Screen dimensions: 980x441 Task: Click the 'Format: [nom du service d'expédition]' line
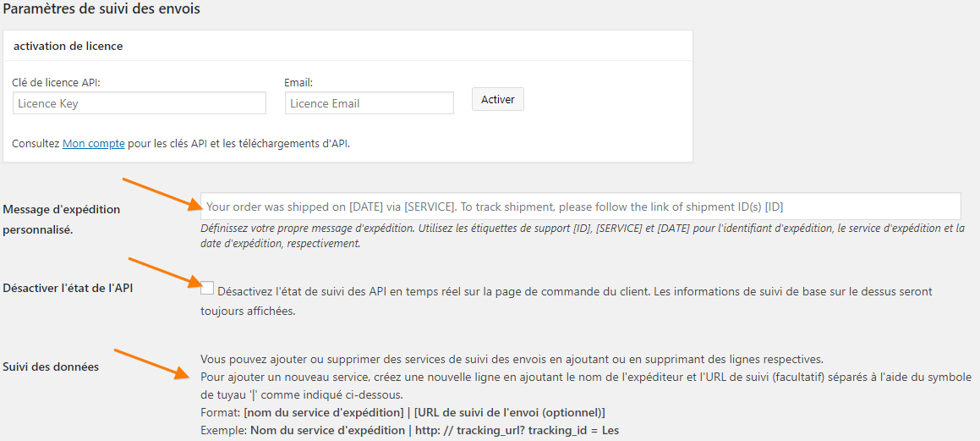(402, 413)
